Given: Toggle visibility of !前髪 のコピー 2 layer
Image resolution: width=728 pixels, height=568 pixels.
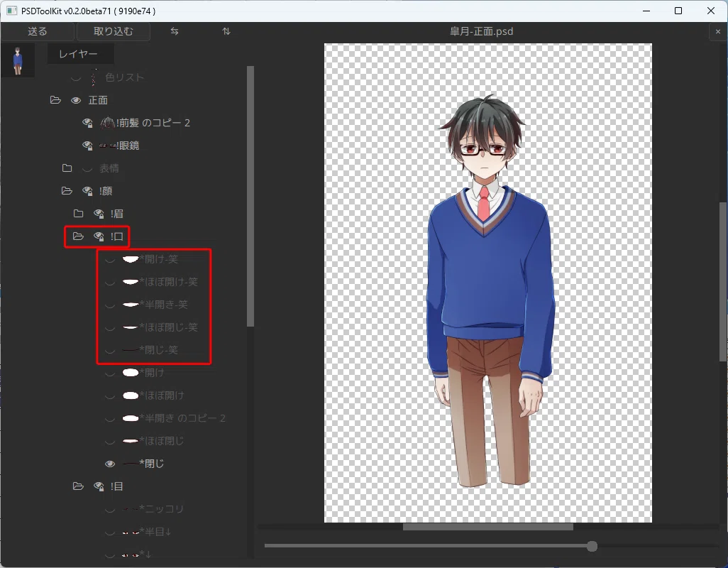Looking at the screenshot, I should (87, 123).
